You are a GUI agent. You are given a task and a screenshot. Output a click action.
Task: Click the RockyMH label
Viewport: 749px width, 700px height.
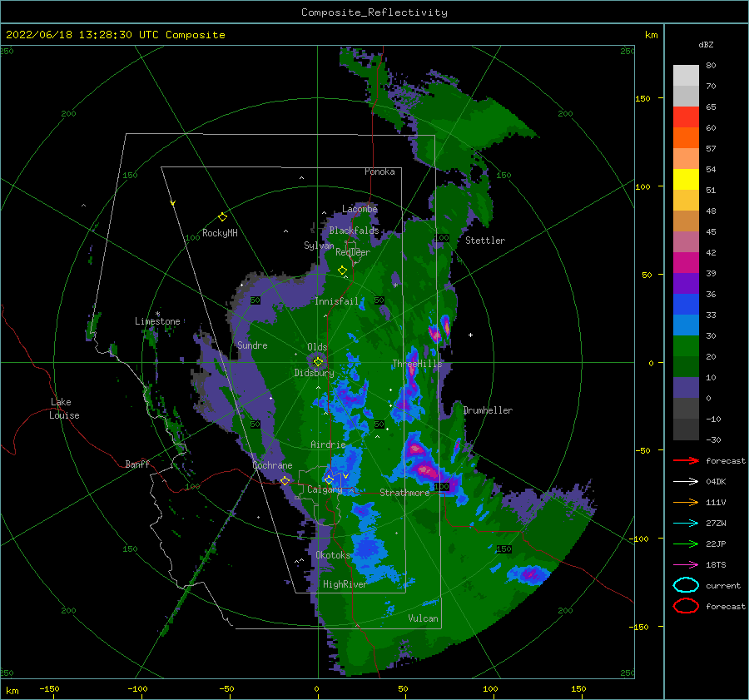point(220,233)
